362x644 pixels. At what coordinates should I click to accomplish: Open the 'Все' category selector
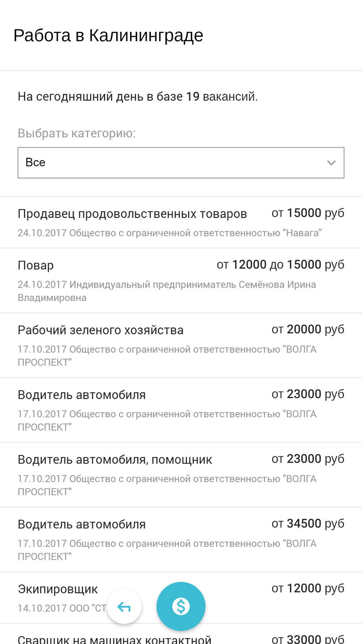click(x=181, y=163)
